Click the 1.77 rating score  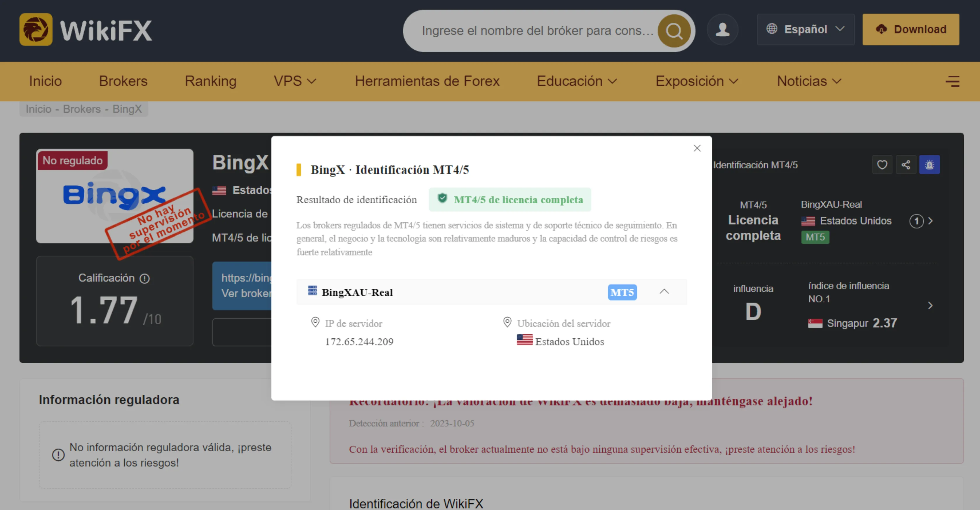click(x=104, y=310)
